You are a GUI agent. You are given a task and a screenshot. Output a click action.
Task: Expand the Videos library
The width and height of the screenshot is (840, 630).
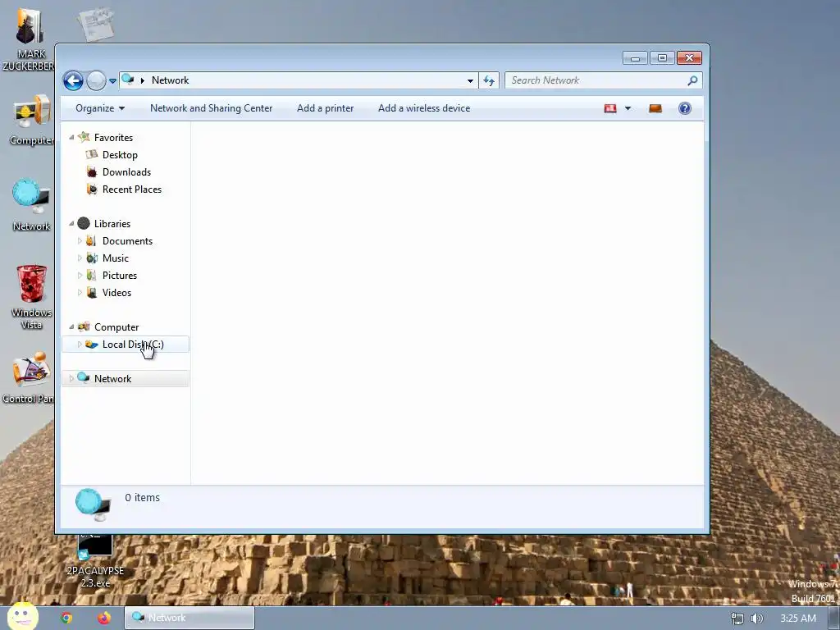pyautogui.click(x=80, y=293)
